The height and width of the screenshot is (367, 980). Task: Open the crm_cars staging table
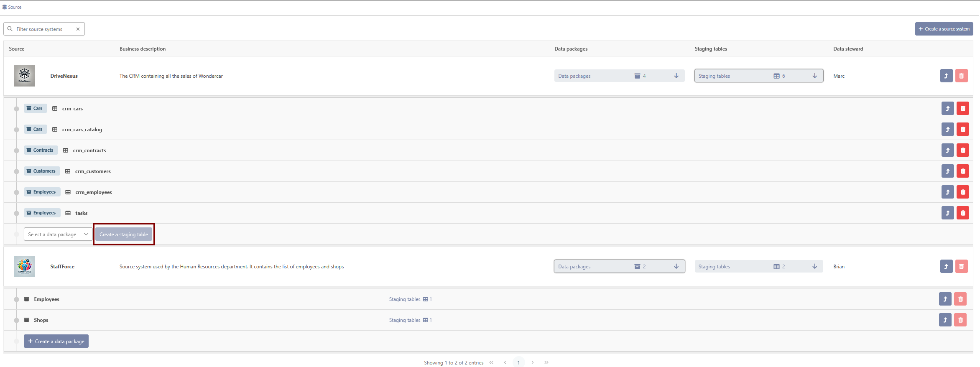(x=947, y=108)
